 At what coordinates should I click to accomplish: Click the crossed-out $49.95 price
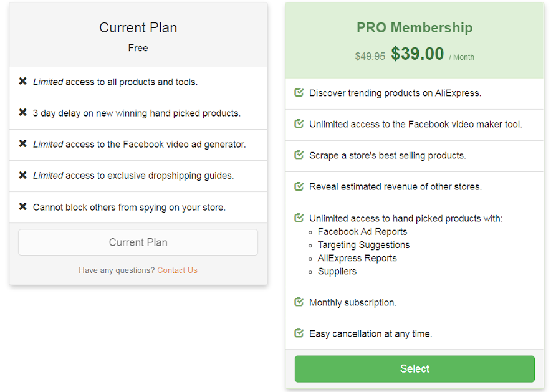point(370,56)
